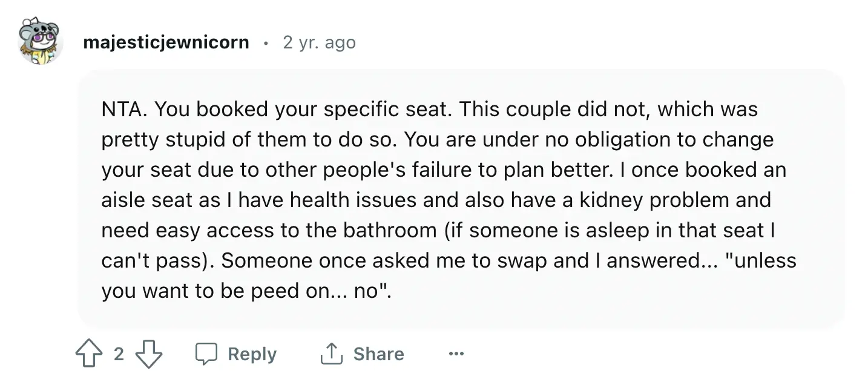Viewport: 868px width, 379px height.
Task: Click the speech bubble Reply icon
Action: click(206, 354)
